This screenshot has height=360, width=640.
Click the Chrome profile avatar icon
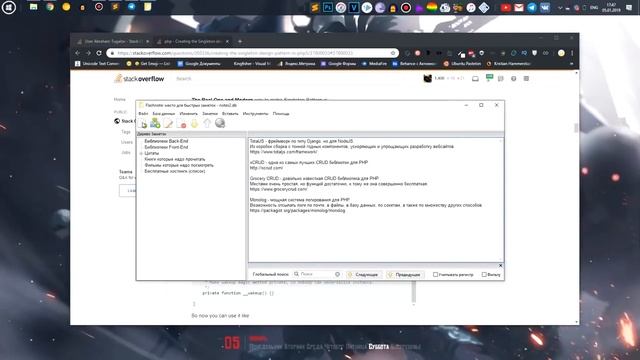point(561,53)
